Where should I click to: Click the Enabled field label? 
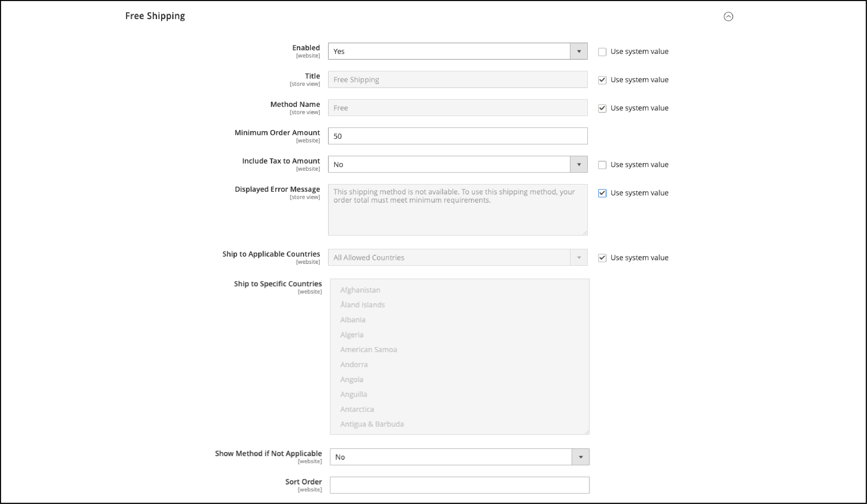point(306,48)
